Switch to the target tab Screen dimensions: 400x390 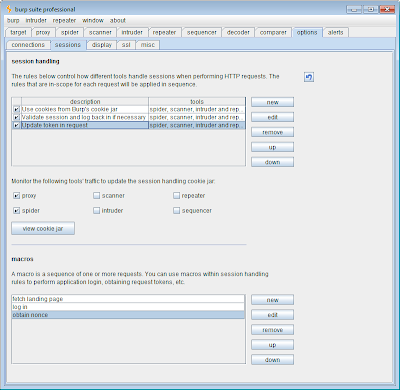coord(18,32)
